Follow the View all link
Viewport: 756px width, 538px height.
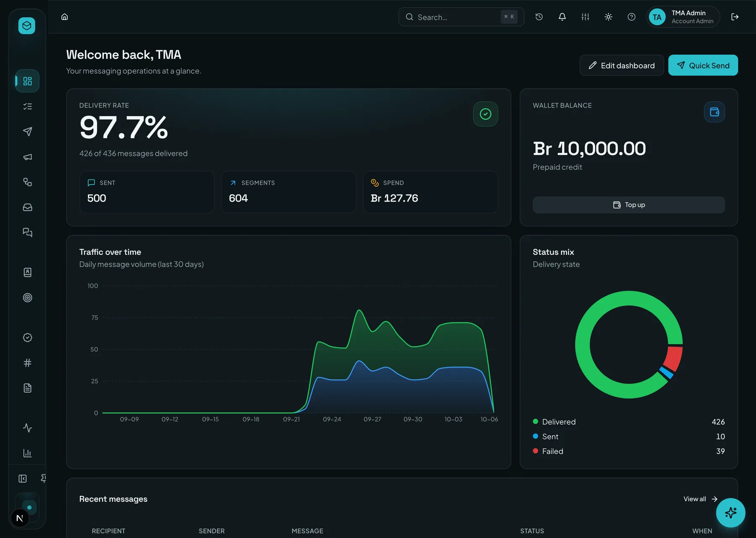[701, 499]
